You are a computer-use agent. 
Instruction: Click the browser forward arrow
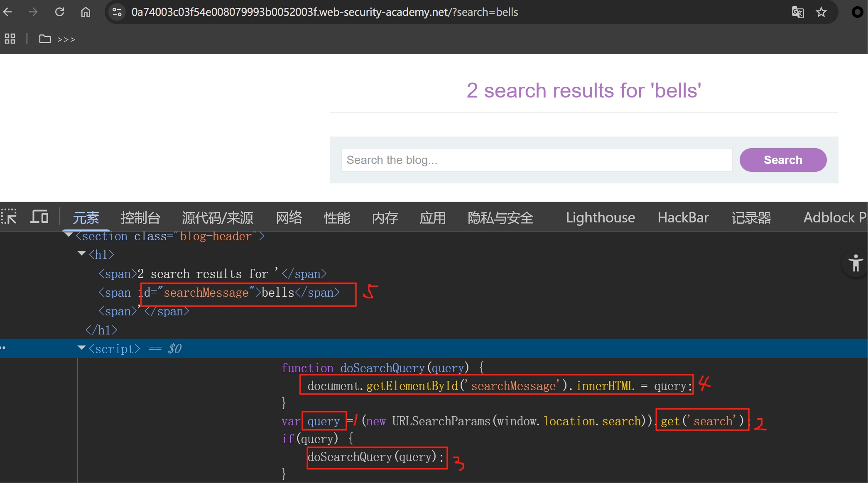(x=33, y=12)
